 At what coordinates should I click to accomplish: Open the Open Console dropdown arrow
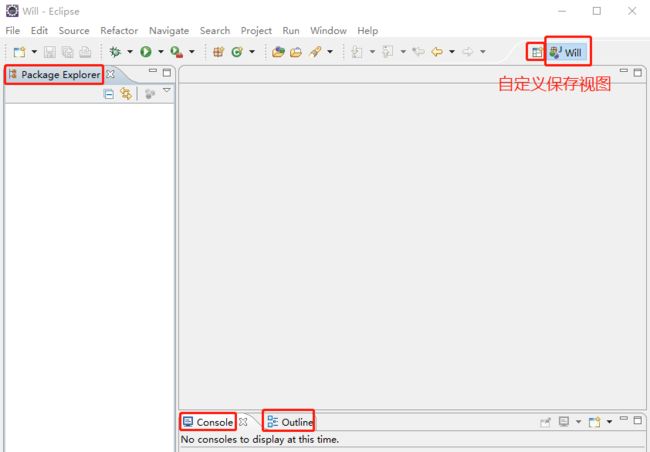pos(609,422)
